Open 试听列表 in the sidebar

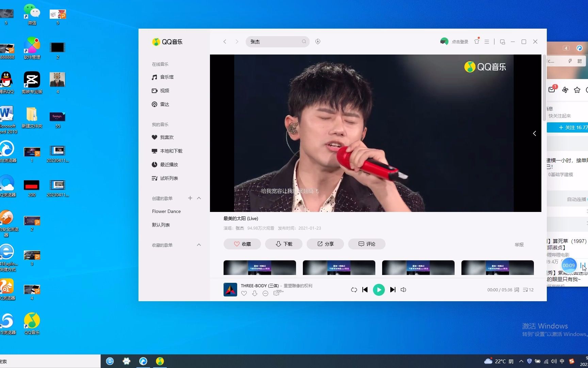pyautogui.click(x=165, y=178)
